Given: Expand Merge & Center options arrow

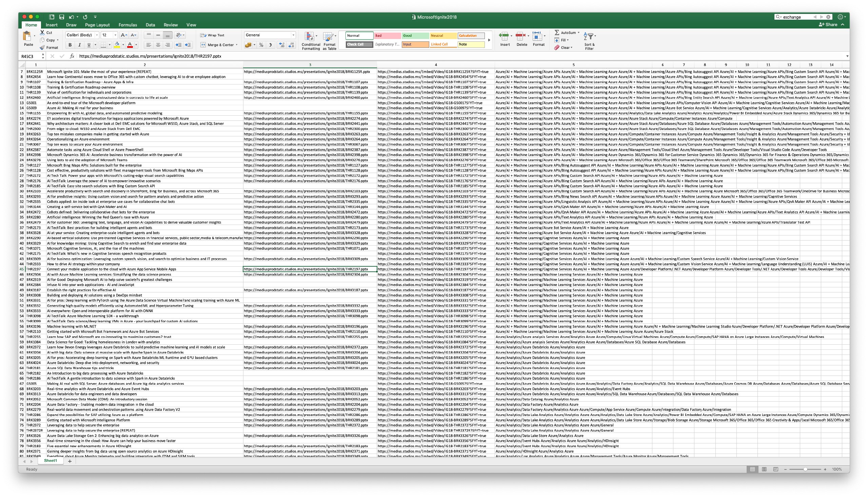Looking at the screenshot, I should tap(237, 45).
